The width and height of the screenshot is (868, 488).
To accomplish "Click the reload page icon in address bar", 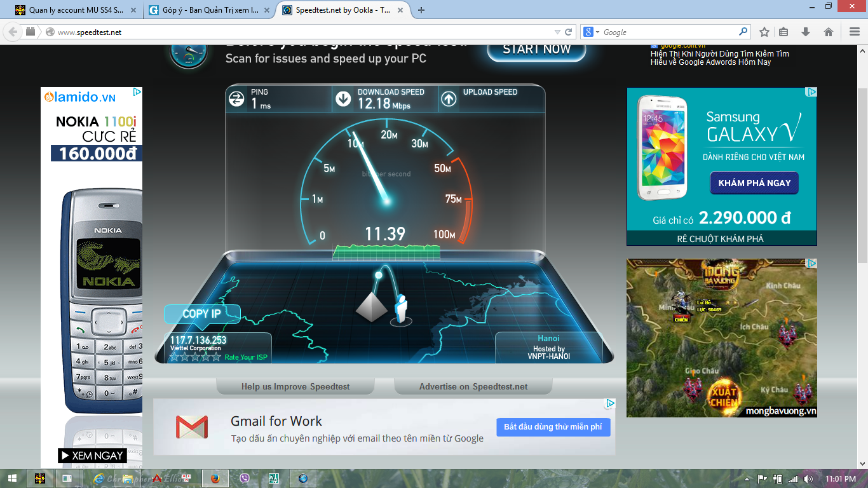I will click(569, 32).
